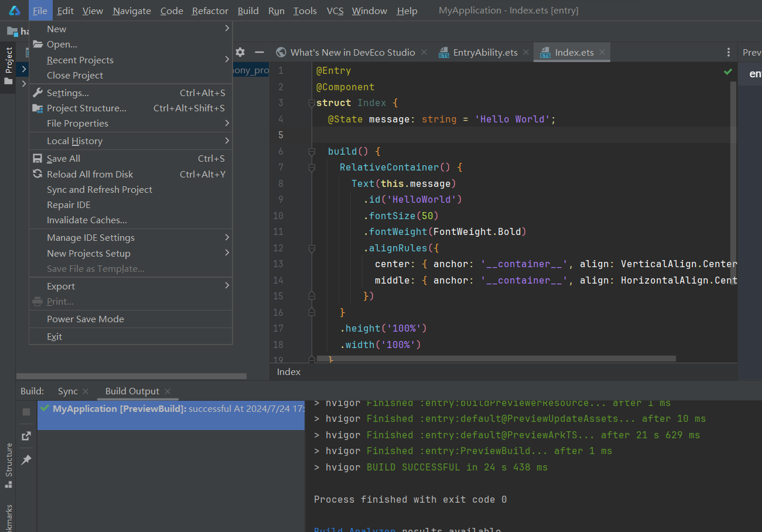Open the Refactor menu
The width and height of the screenshot is (762, 532).
pos(210,11)
